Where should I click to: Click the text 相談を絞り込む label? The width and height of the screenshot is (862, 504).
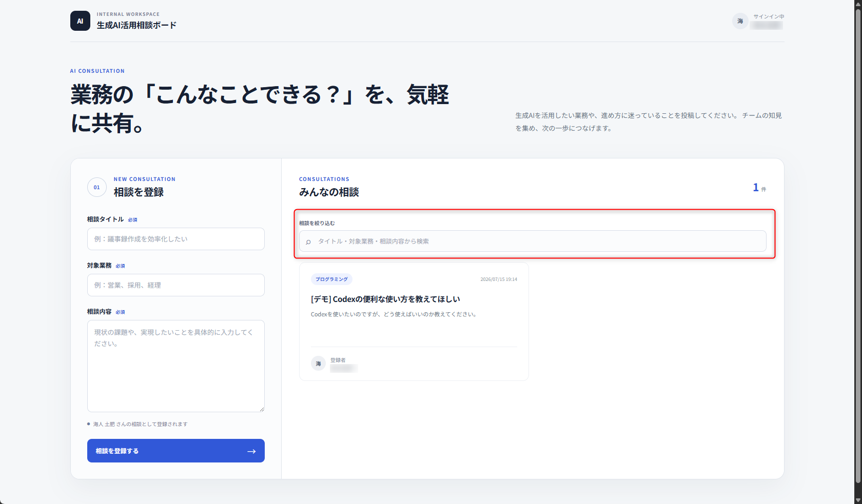click(317, 223)
